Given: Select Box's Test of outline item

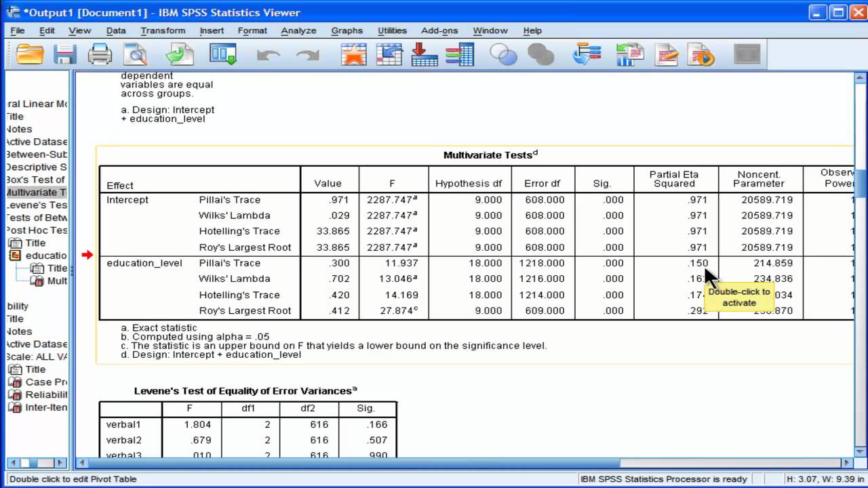Looking at the screenshot, I should click(36, 180).
